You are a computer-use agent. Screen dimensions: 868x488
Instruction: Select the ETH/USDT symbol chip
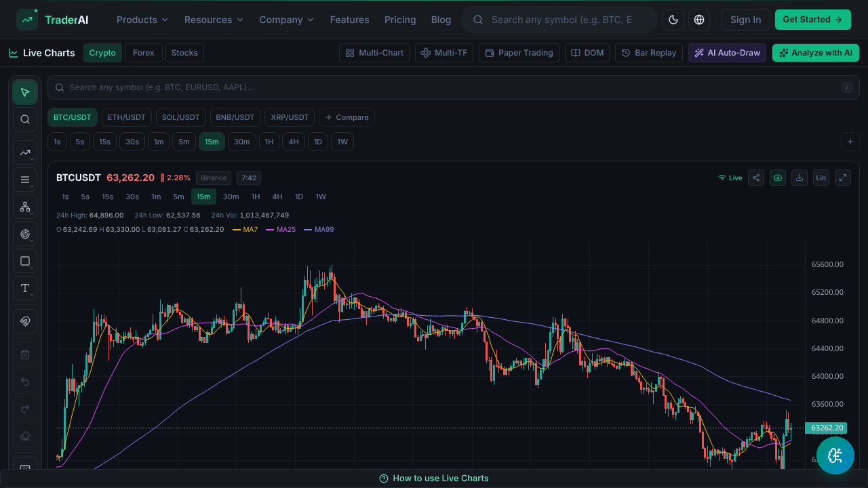coord(127,117)
